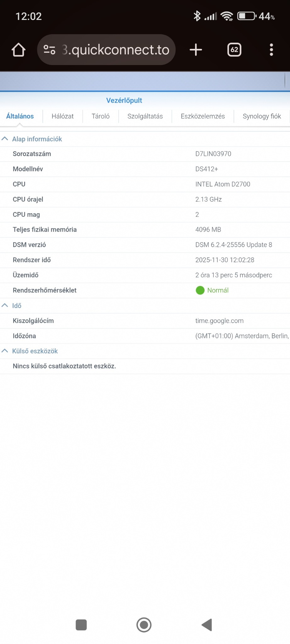
Task: Click the Vezérlőpult window title
Action: click(x=124, y=100)
